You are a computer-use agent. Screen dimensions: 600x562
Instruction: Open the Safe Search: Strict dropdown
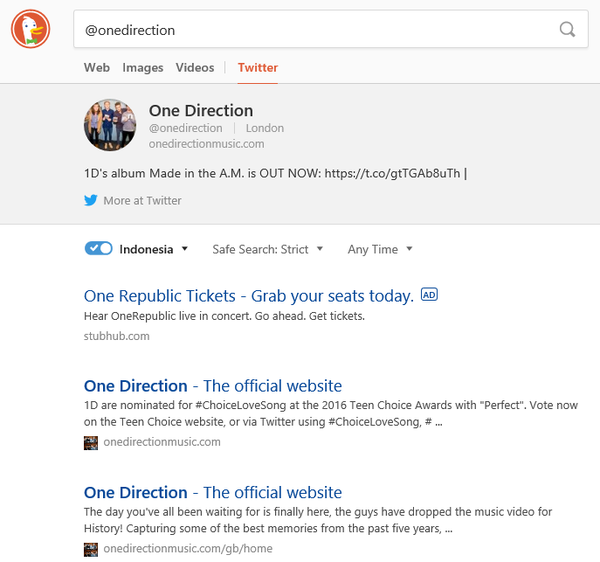click(267, 249)
